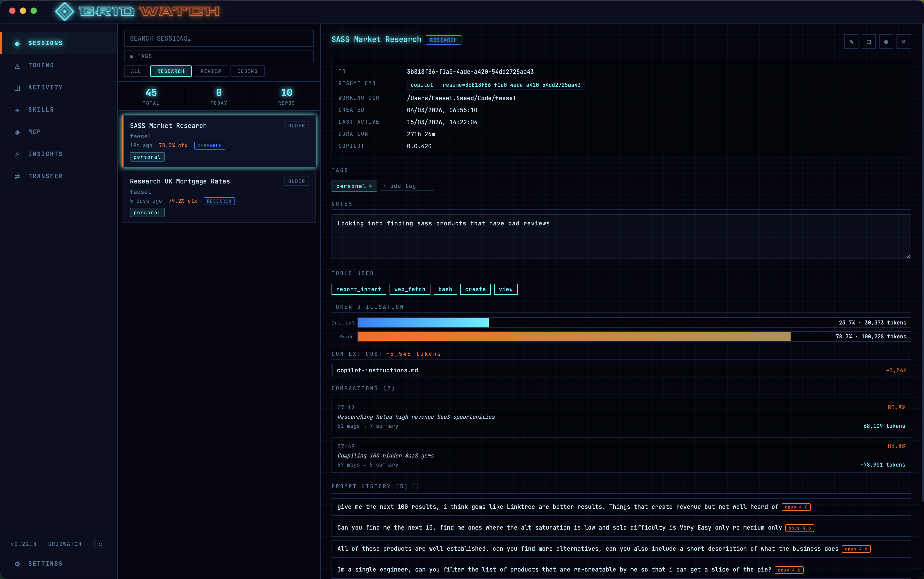924x579 pixels.
Task: Open the Transfer arrows section
Action: (45, 176)
